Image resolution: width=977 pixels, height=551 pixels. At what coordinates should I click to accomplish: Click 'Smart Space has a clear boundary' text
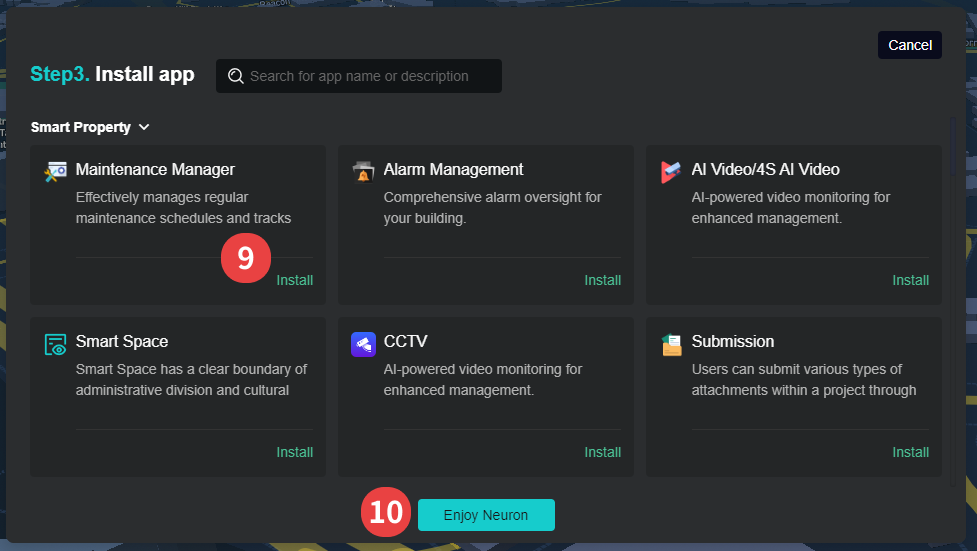[x=191, y=380]
